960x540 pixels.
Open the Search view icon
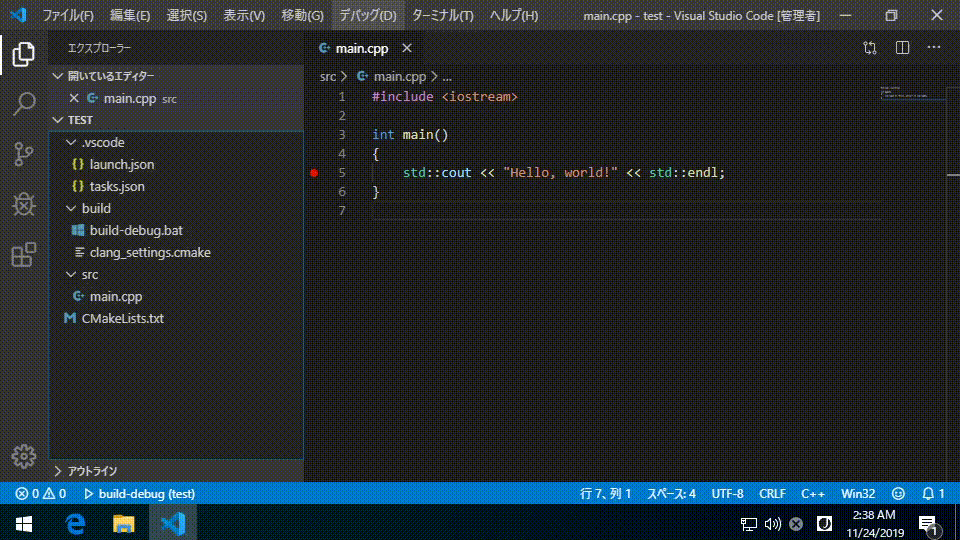pos(24,104)
